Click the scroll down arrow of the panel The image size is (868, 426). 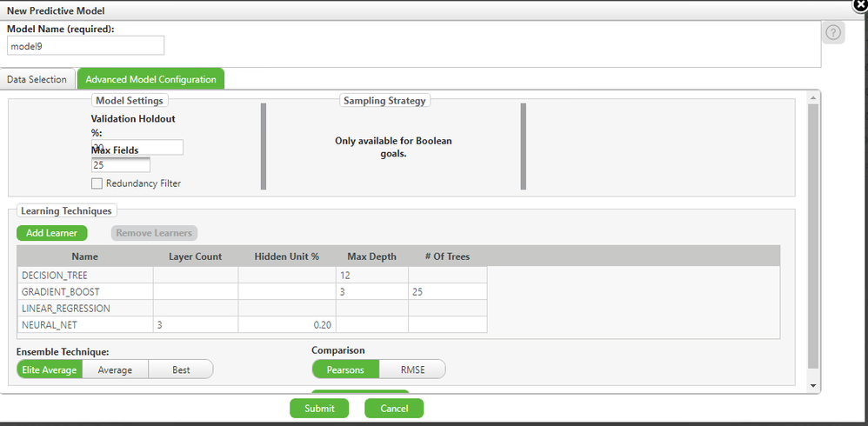coord(812,385)
